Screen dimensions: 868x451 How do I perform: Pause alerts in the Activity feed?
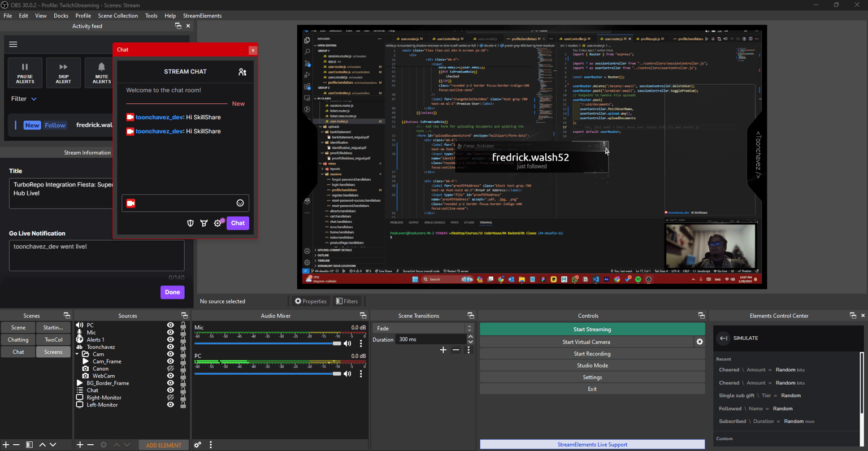coord(24,73)
